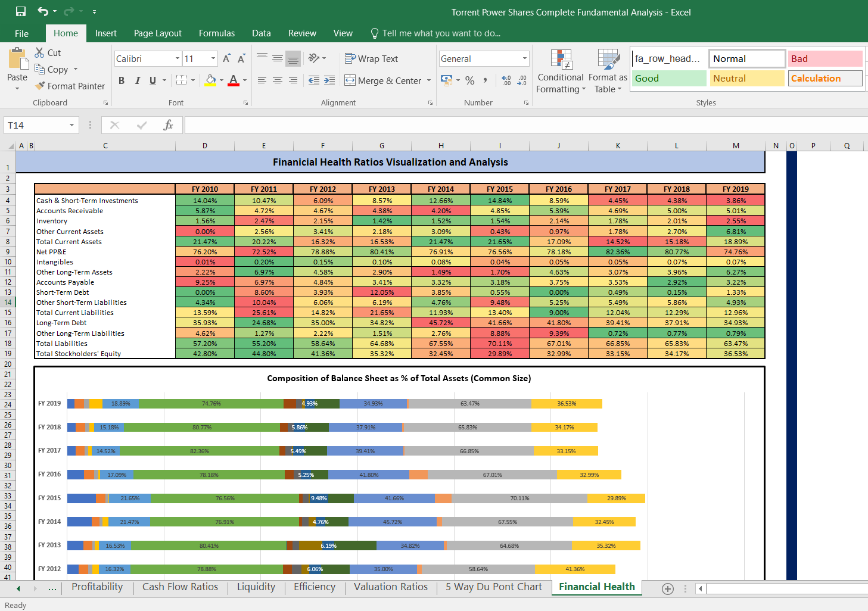
Task: Align cell text right
Action: [293, 80]
